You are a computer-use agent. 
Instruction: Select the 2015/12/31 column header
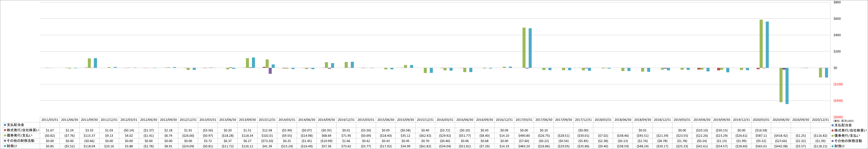425,120
